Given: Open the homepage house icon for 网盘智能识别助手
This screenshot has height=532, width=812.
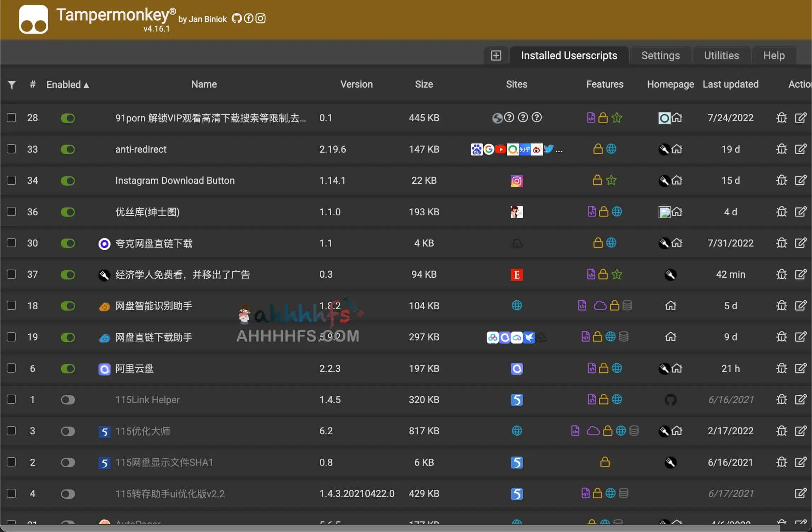Looking at the screenshot, I should (670, 306).
